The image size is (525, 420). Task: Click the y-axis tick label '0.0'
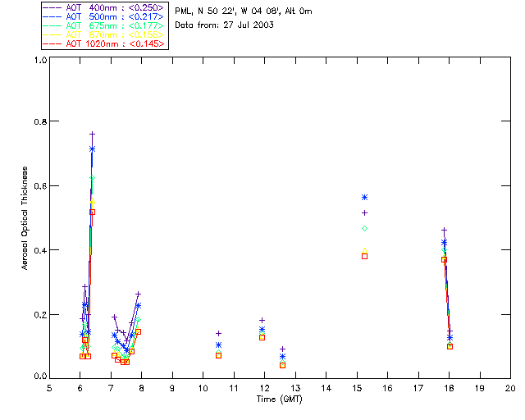40,377
